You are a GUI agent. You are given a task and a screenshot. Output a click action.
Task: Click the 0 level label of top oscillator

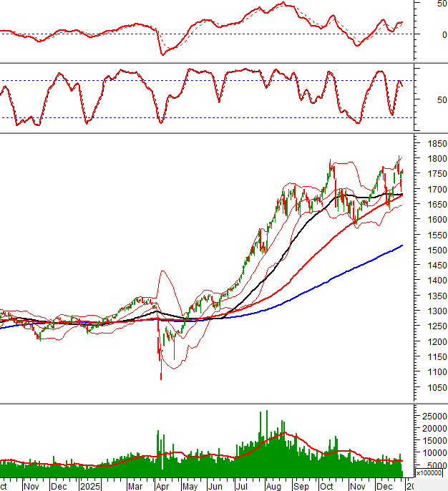444,34
